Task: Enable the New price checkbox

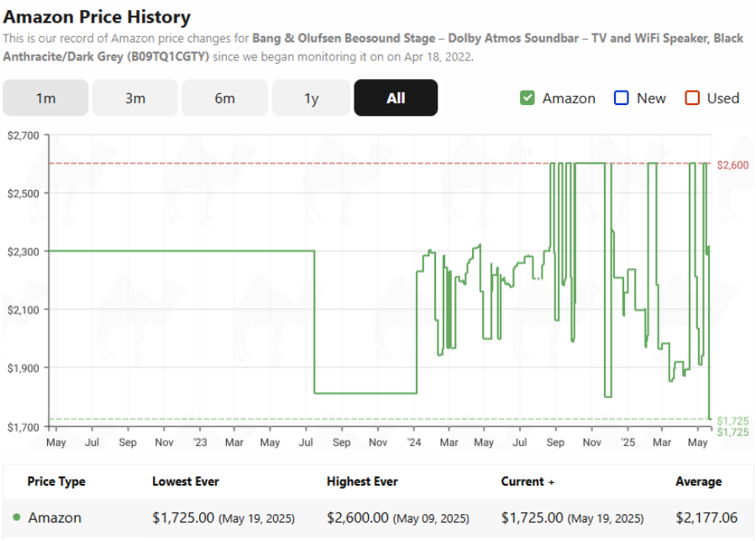Action: 622,98
